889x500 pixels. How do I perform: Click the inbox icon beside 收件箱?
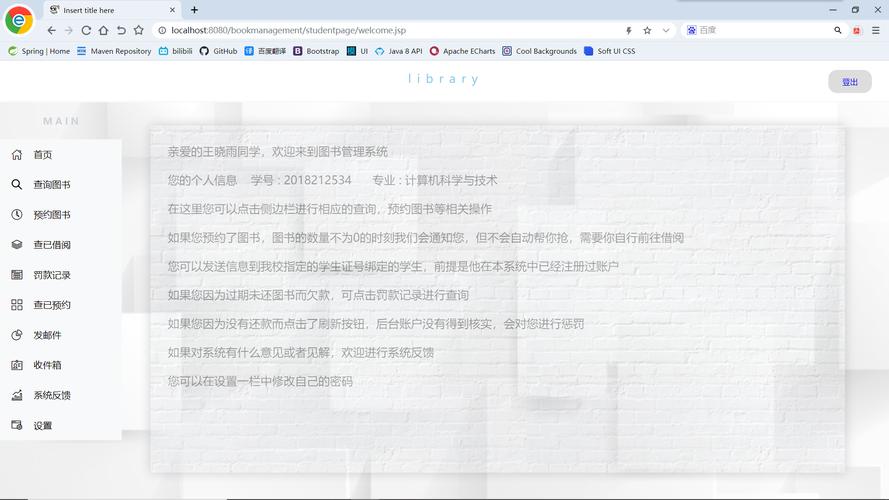(x=17, y=365)
